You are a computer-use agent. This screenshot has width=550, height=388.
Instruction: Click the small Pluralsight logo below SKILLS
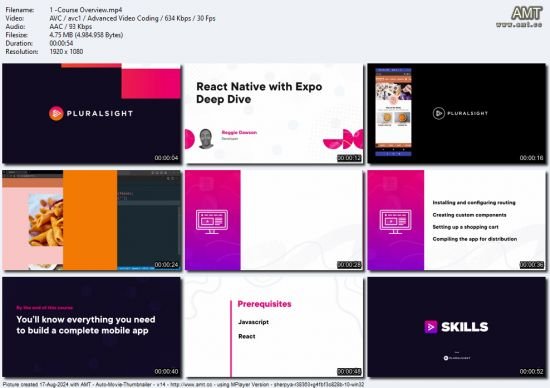pos(457,358)
